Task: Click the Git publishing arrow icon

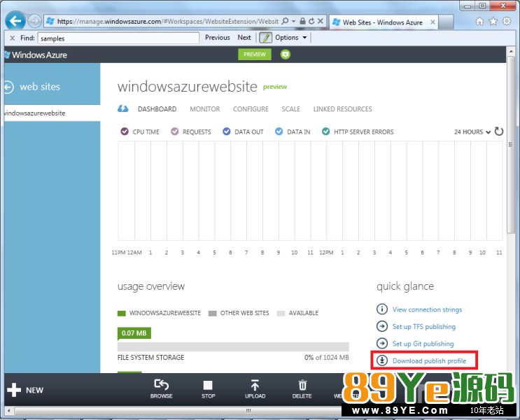Action: tap(382, 344)
